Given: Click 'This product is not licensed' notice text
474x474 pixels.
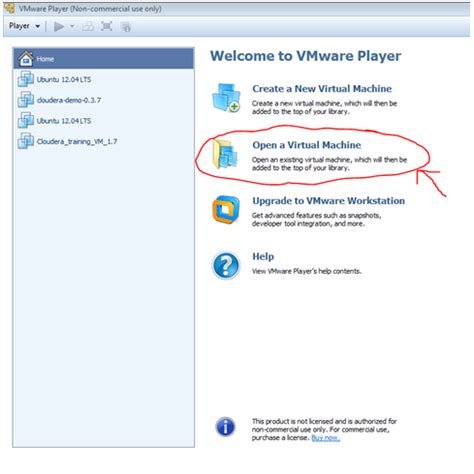Looking at the screenshot, I should [324, 429].
